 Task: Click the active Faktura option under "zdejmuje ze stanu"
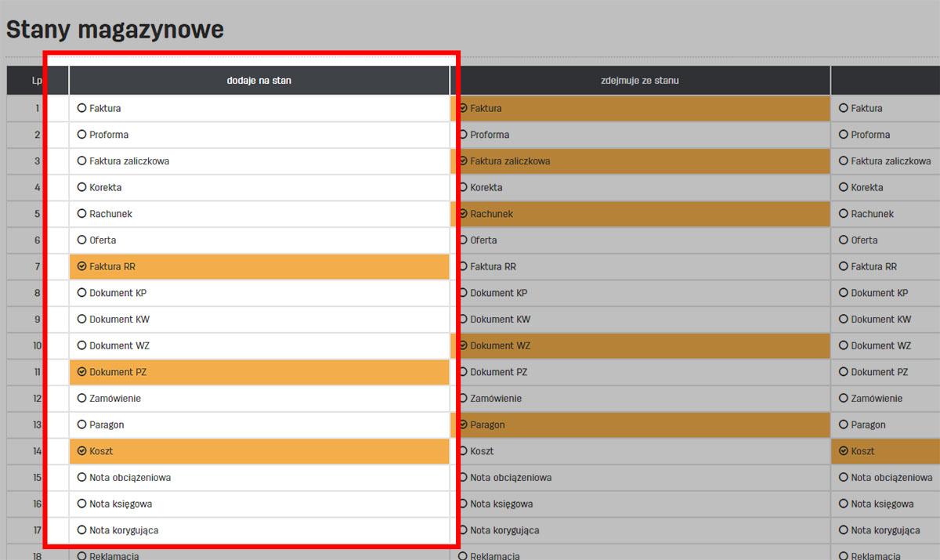462,108
